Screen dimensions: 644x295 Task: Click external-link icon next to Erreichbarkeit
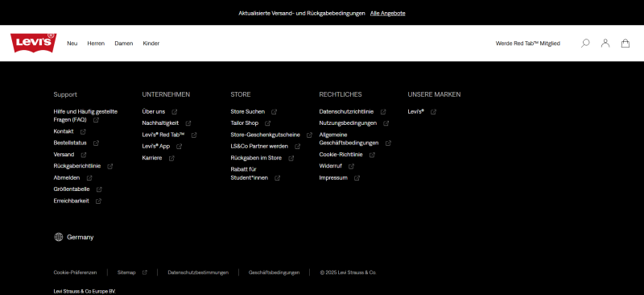[x=98, y=202]
